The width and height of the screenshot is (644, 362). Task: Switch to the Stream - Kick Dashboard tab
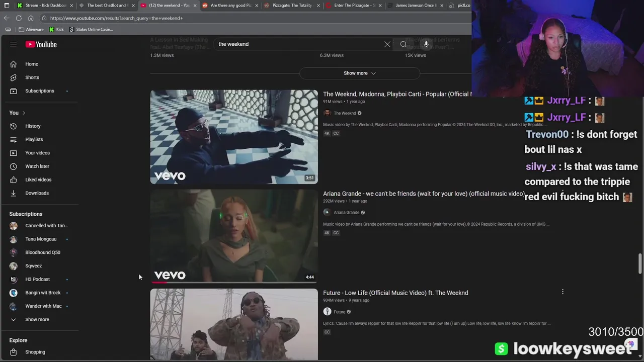click(44, 6)
